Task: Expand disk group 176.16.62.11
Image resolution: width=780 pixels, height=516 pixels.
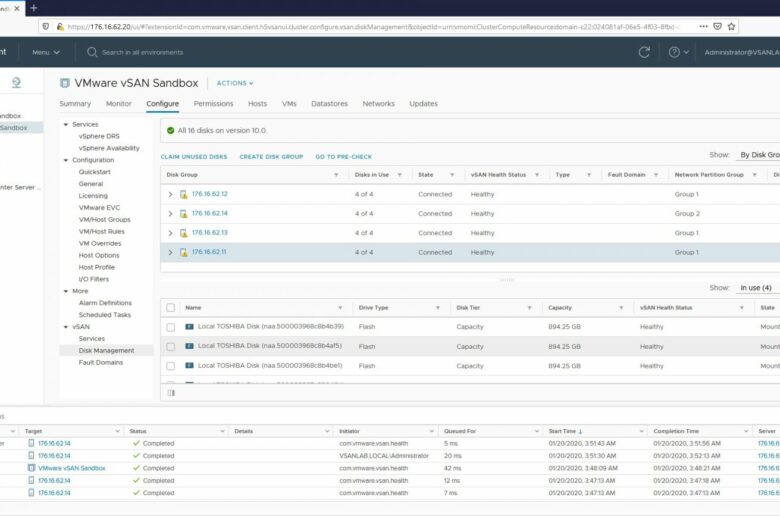Action: (170, 253)
